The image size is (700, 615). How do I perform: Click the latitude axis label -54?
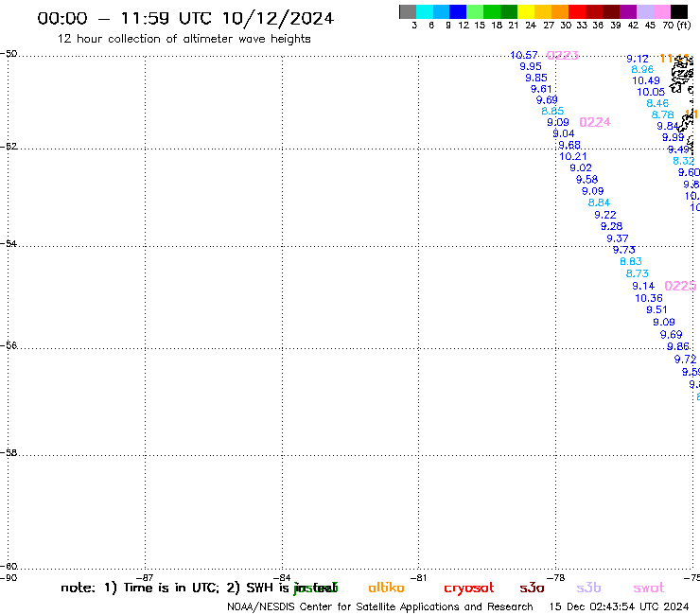[9, 243]
